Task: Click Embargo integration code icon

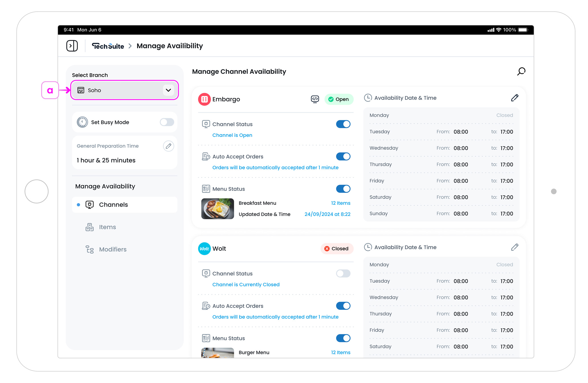Action: click(315, 99)
